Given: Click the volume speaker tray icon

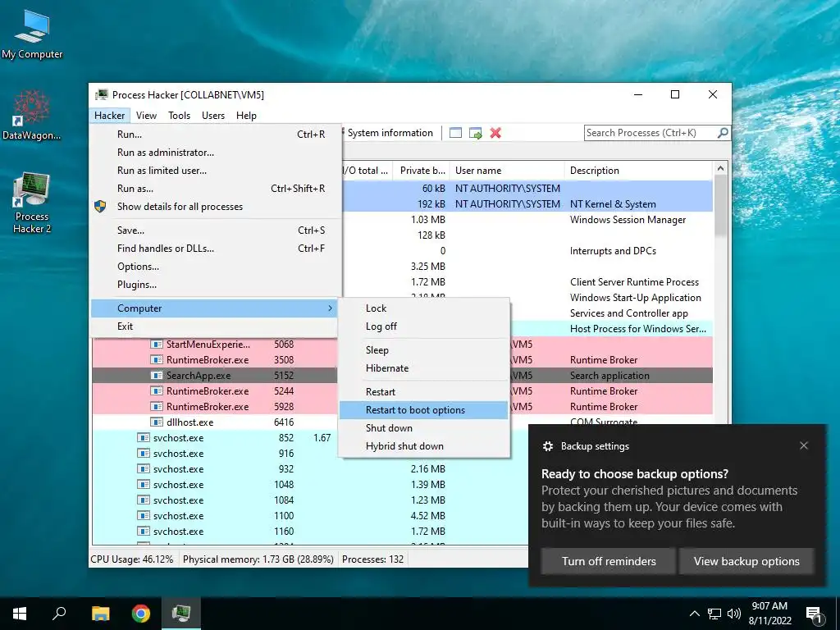Looking at the screenshot, I should [x=734, y=614].
